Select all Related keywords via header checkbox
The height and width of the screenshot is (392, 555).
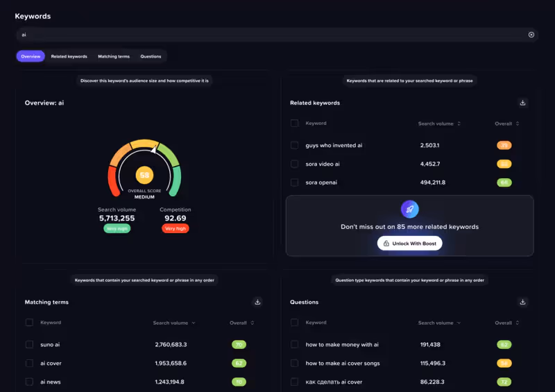294,123
